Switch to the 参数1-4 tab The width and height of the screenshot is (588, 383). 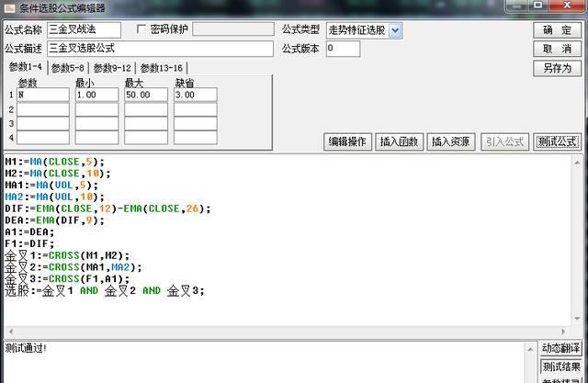(26, 67)
